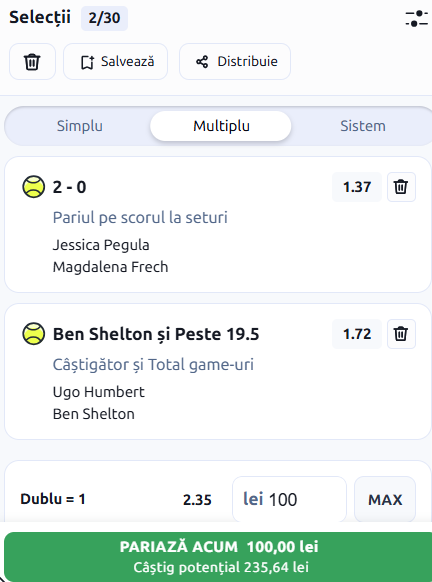Viewport: 432px width, 582px height.
Task: Click tennis ball icon beside 2 - 0
Action: (34, 186)
